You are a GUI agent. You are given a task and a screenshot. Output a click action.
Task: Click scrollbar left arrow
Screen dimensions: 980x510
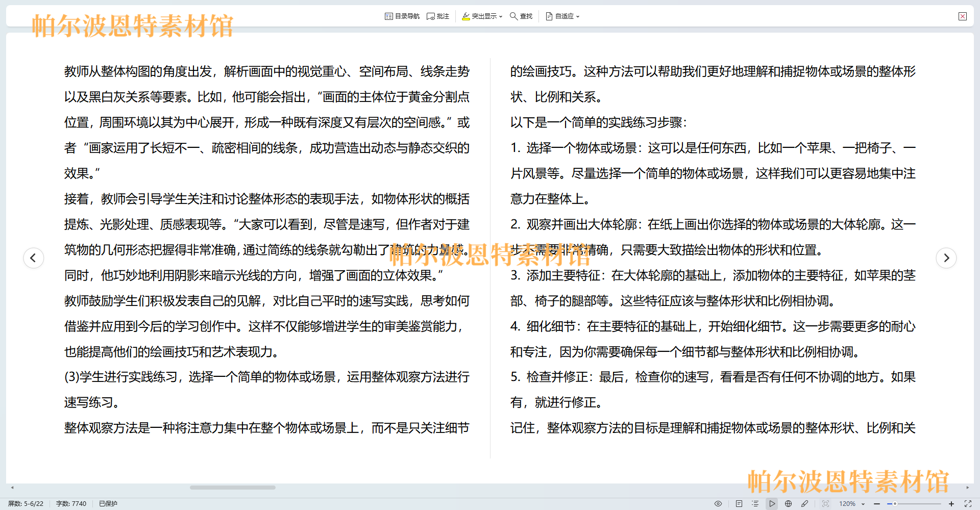pyautogui.click(x=12, y=488)
